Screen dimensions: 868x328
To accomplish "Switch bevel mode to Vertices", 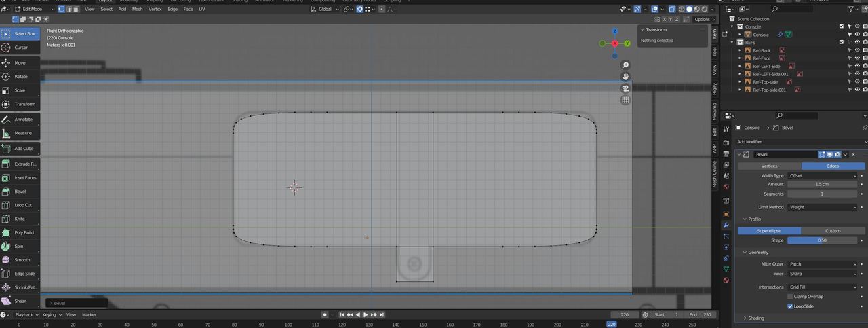I will point(769,166).
